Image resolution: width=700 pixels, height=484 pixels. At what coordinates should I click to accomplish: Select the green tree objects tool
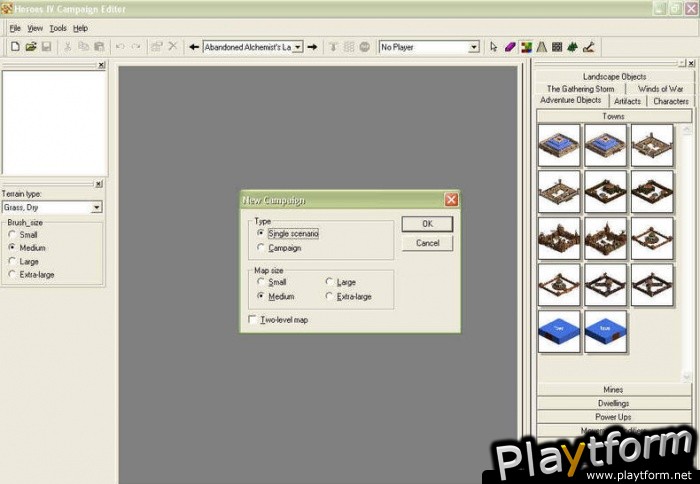tap(572, 46)
